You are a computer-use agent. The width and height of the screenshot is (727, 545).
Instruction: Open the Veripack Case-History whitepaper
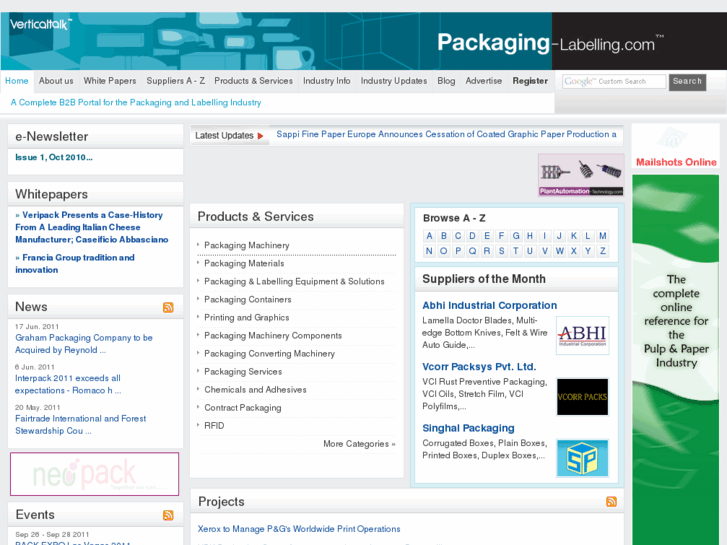92,227
